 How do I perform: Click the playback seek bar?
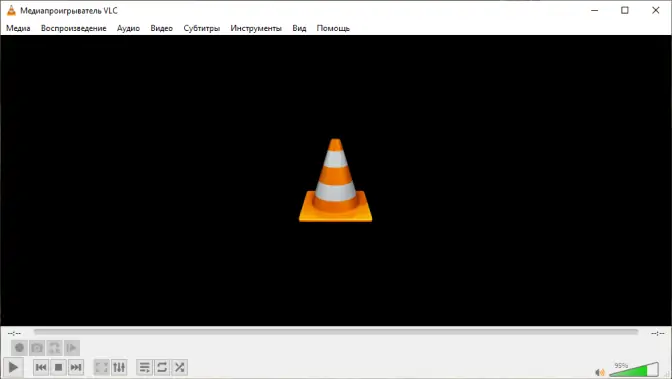[x=336, y=332]
